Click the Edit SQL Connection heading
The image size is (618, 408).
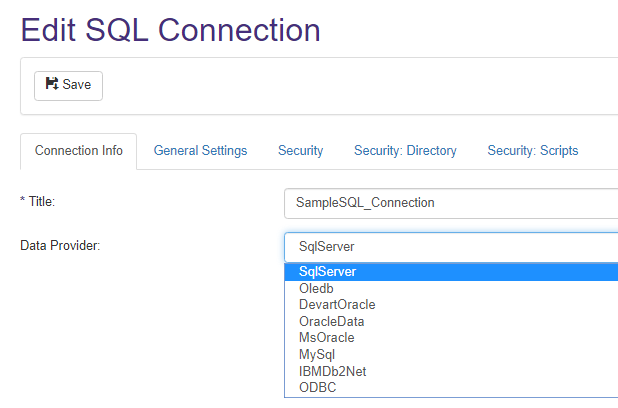click(170, 30)
